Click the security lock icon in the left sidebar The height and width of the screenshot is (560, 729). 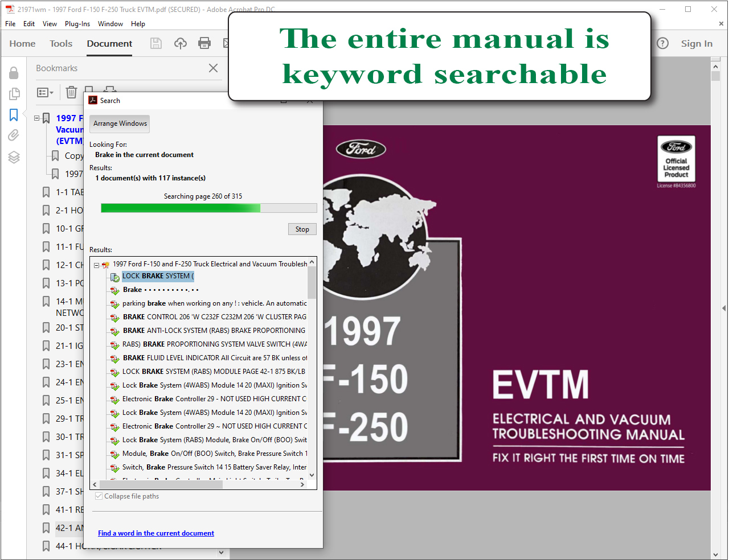(x=14, y=73)
